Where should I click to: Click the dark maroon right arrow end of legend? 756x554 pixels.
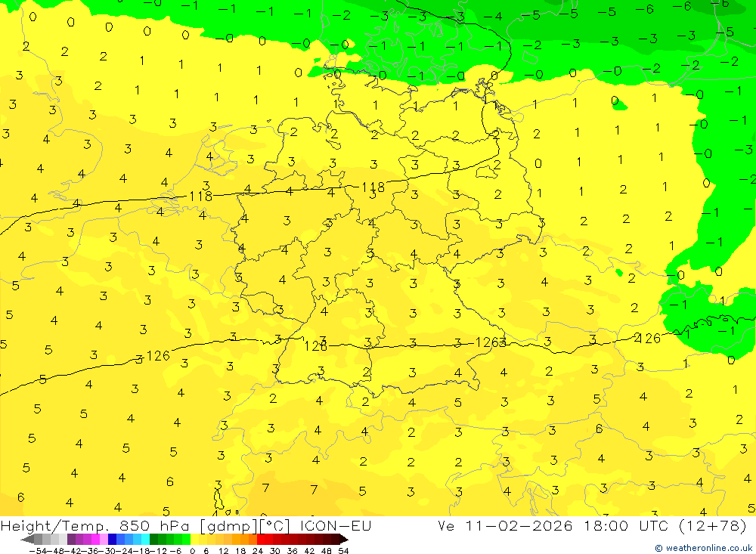343,540
